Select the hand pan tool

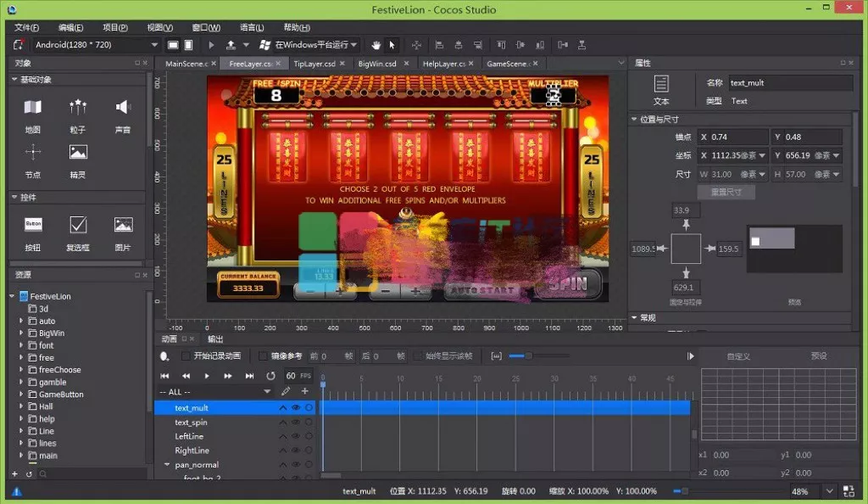[x=376, y=45]
